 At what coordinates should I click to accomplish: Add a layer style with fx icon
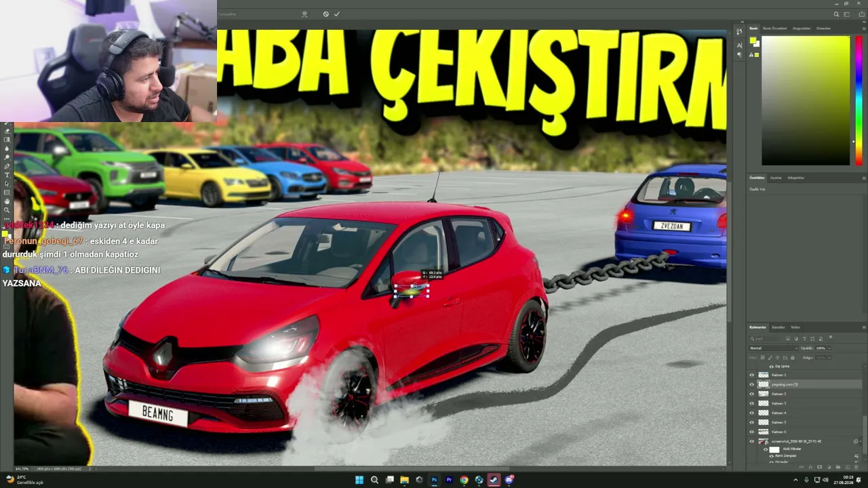(x=811, y=466)
